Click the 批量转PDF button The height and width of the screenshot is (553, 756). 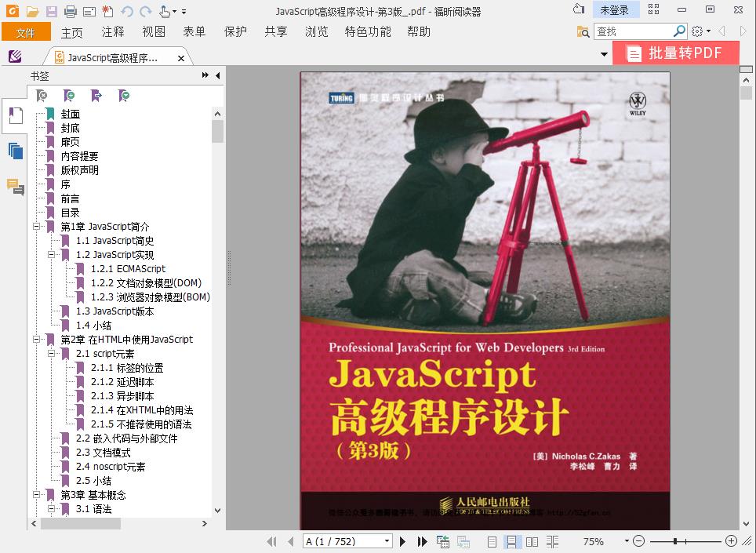(675, 53)
